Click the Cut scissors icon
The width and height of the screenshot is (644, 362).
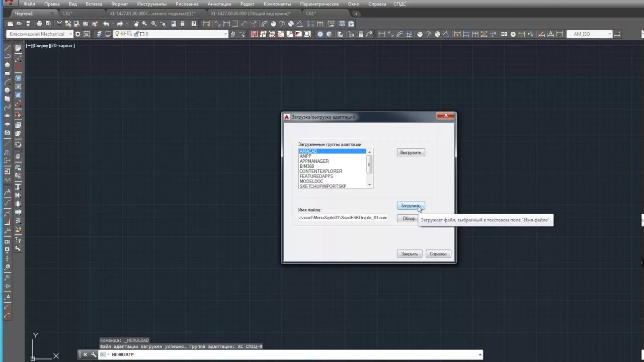(59, 24)
